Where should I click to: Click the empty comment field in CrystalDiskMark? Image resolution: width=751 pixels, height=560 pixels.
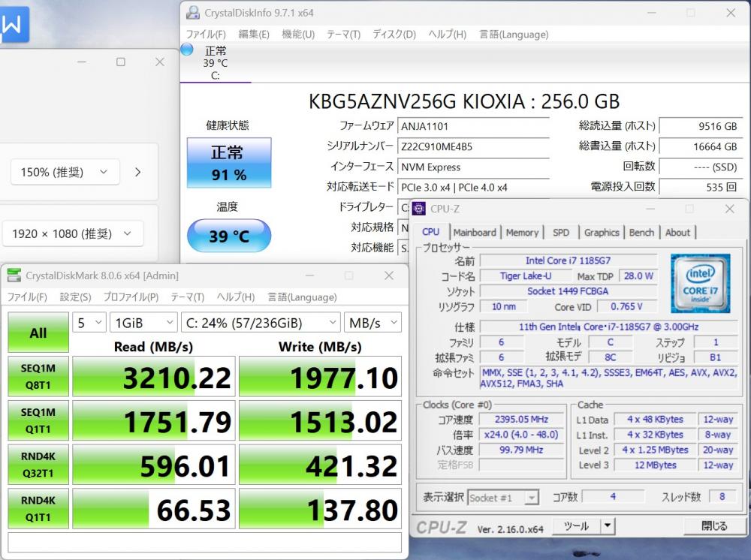(x=204, y=542)
